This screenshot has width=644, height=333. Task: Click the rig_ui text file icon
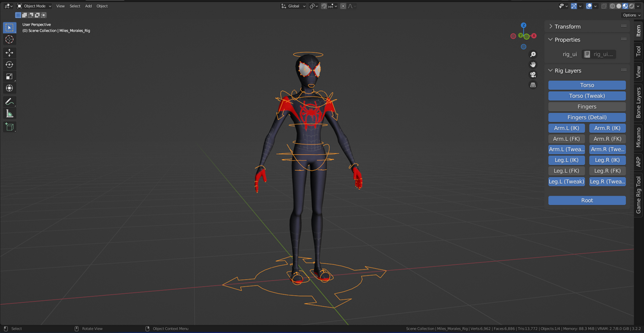coord(588,55)
